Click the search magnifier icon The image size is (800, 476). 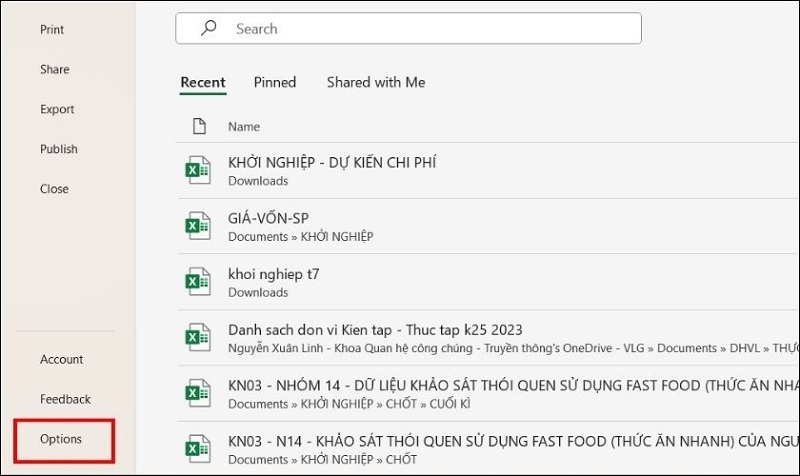click(x=208, y=29)
